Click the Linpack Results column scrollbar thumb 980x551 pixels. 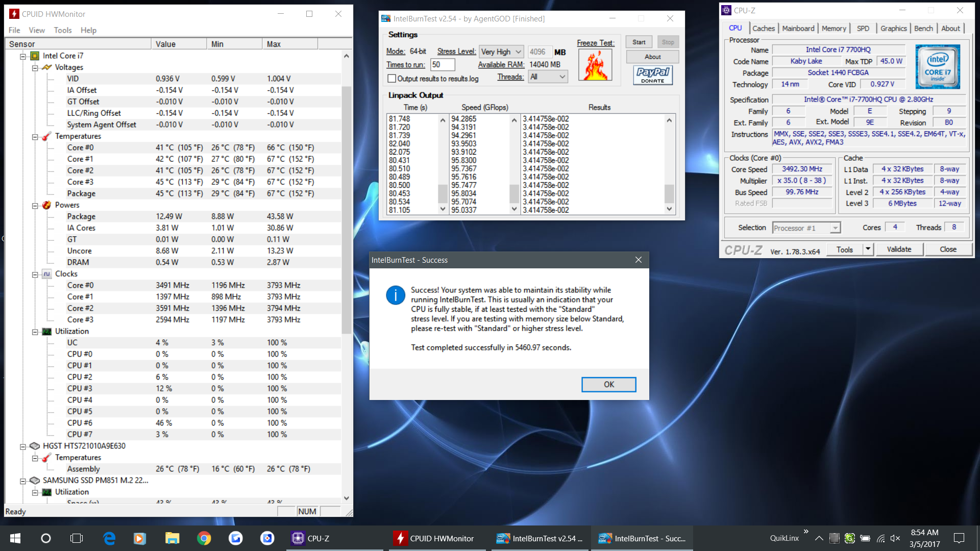669,193
